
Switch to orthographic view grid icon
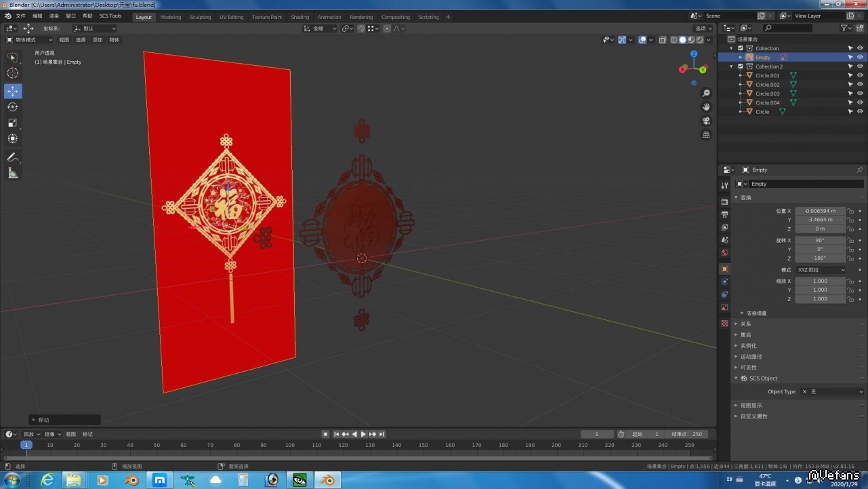click(x=706, y=135)
